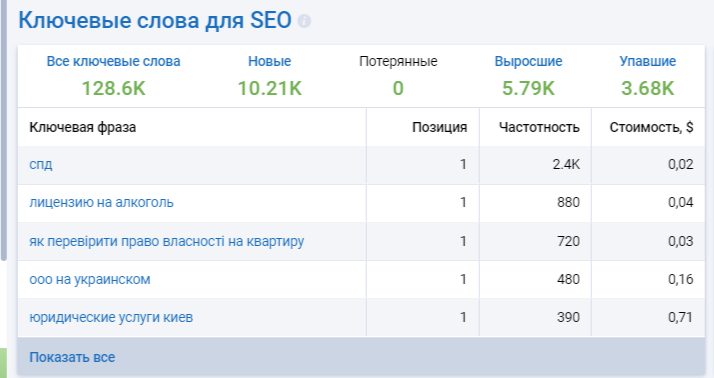Image resolution: width=714 pixels, height=378 pixels.
Task: Click the 128.6K total keywords count
Action: [x=113, y=88]
